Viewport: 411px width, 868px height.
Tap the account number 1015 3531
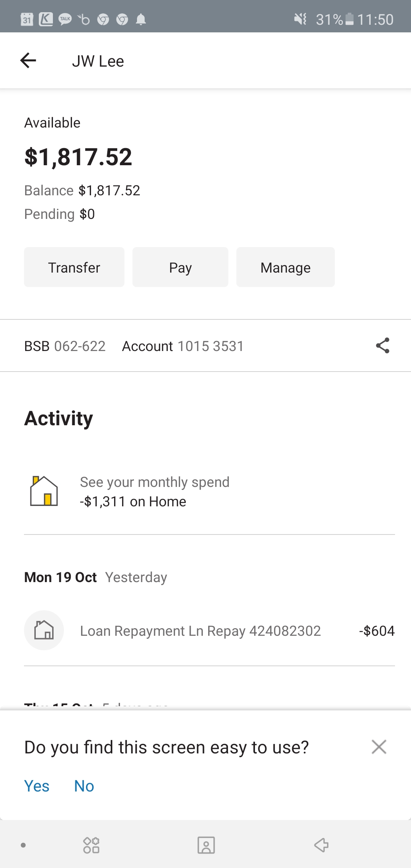click(210, 346)
